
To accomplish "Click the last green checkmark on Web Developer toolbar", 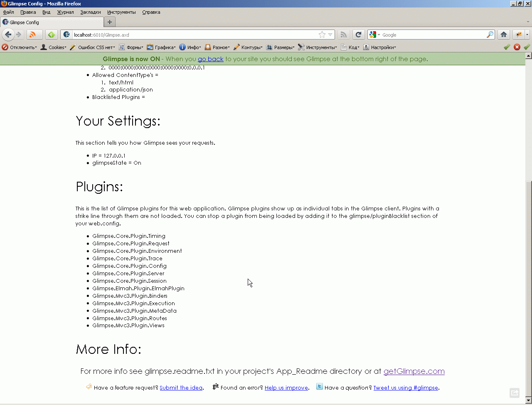I will (x=527, y=47).
